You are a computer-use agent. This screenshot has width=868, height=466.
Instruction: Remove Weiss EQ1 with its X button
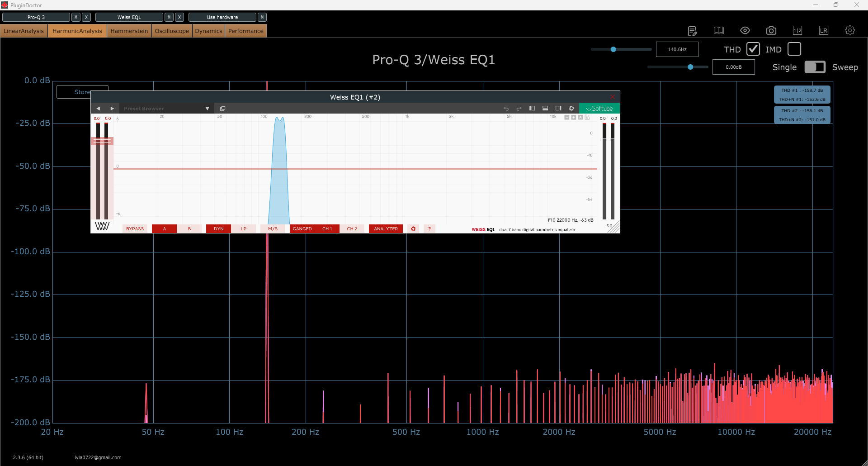coord(179,17)
